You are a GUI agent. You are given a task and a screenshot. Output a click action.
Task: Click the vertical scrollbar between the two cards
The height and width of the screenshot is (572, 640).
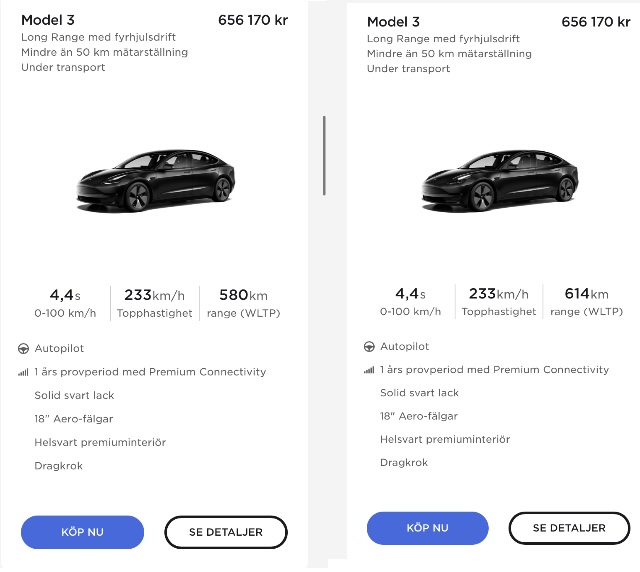coord(324,155)
